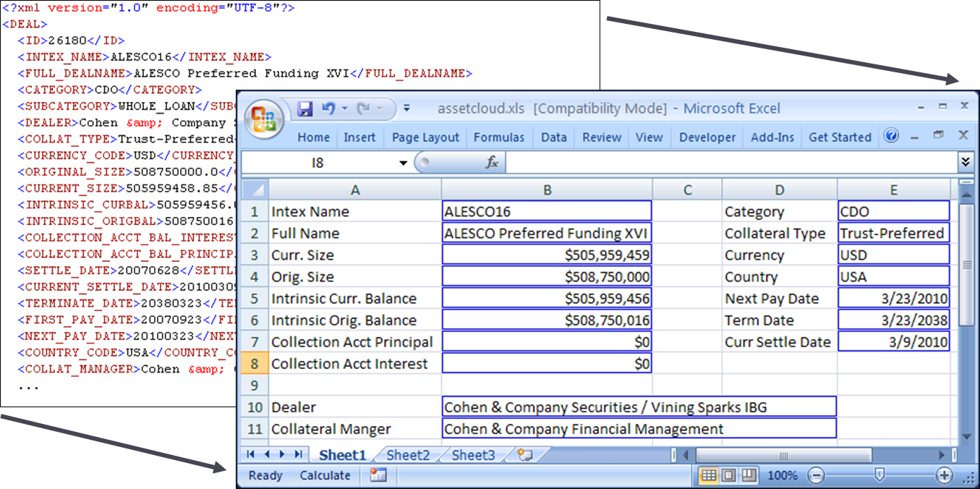This screenshot has height=489, width=980.
Task: Click the horizontal scrollbar right arrow
Action: pos(942,455)
